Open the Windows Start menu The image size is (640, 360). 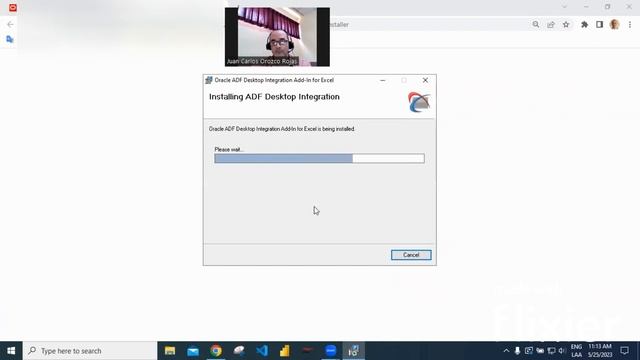[x=11, y=351]
